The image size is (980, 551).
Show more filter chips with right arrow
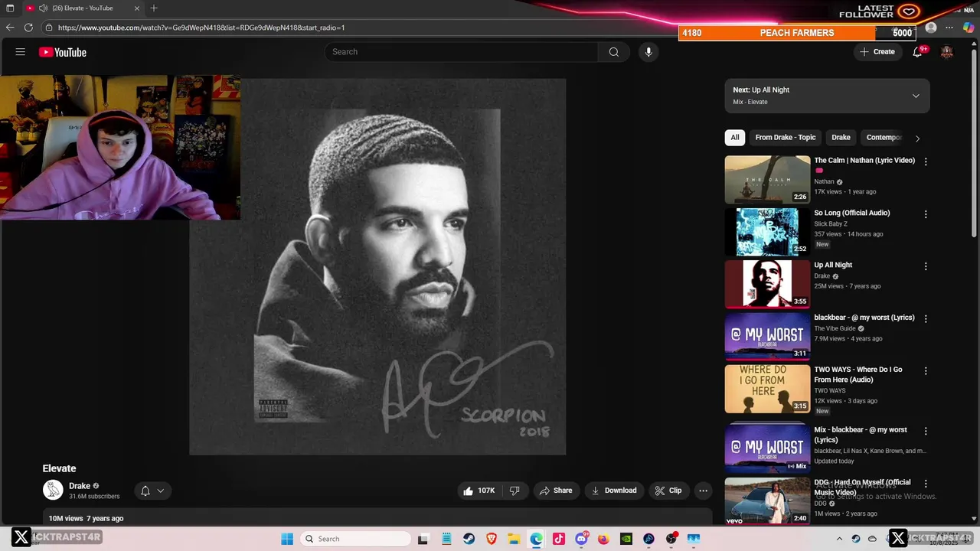click(917, 139)
